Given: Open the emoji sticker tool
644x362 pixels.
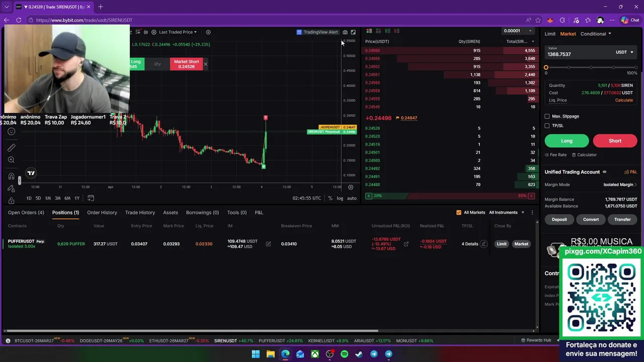Looking at the screenshot, I should (x=11, y=132).
